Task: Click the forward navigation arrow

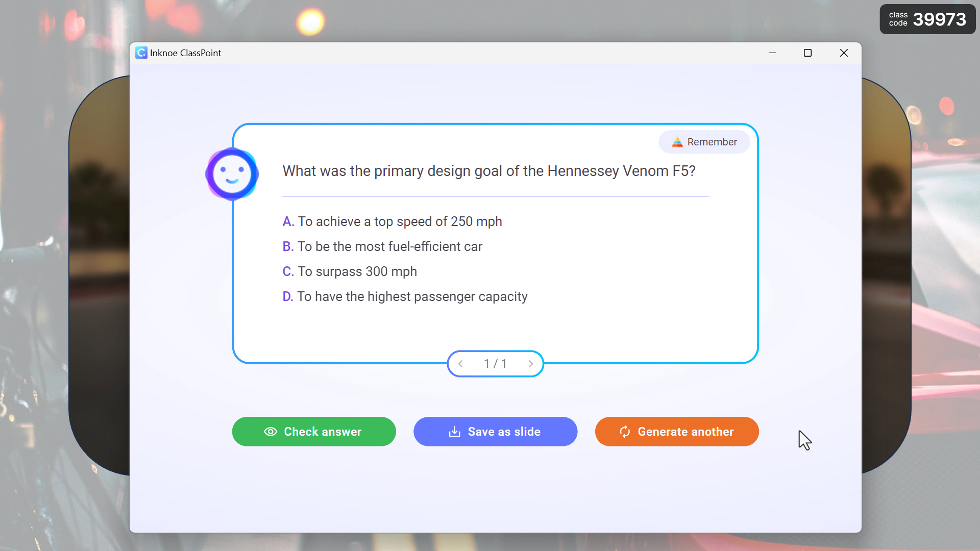Action: 531,363
